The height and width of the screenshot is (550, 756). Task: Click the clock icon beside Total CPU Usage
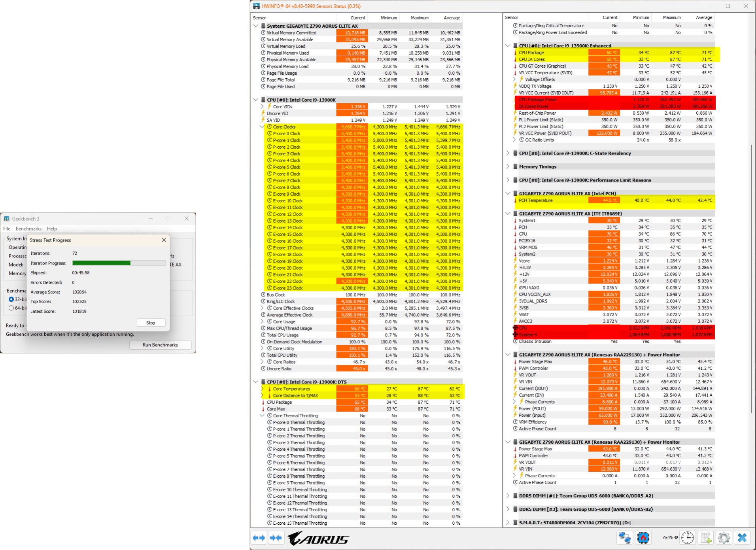point(263,335)
